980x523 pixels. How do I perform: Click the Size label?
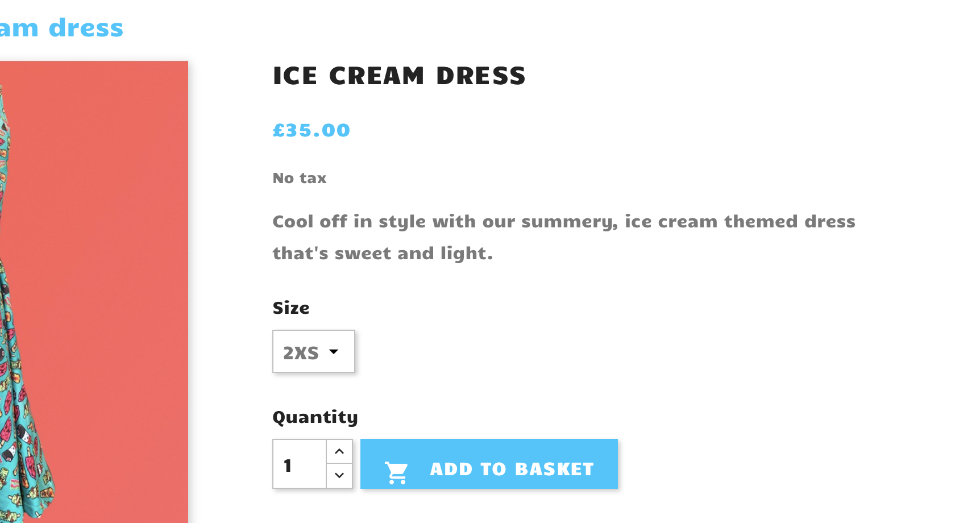290,308
